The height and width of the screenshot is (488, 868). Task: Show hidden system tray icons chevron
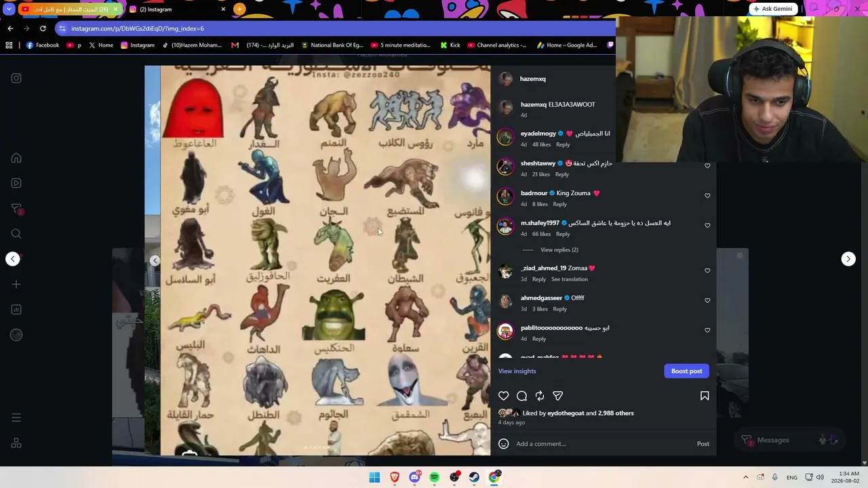point(746,477)
